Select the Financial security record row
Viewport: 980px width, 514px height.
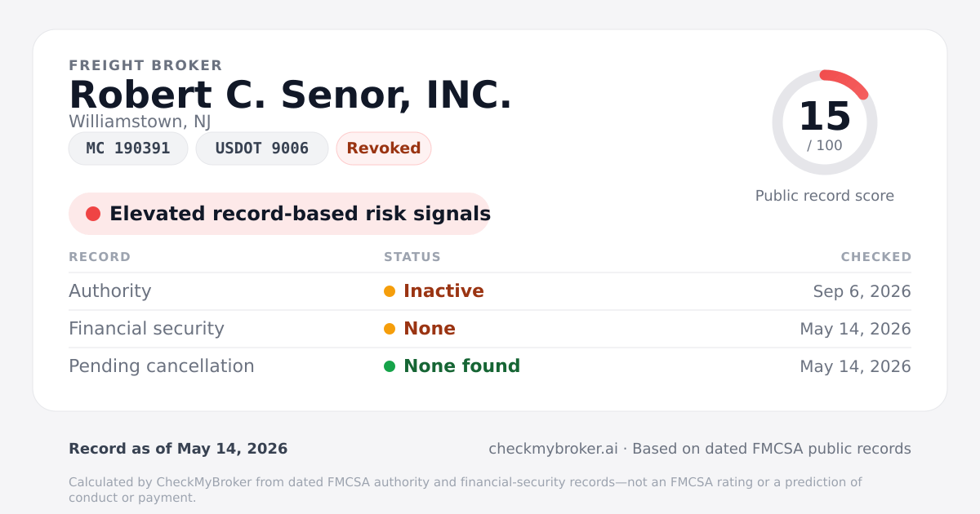click(490, 329)
